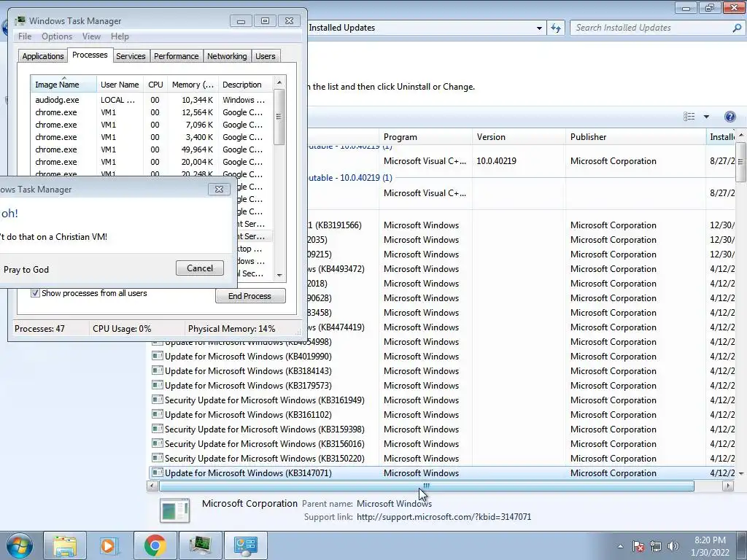Launch Windows Media Player from taskbar
747x560 pixels.
coord(109,545)
